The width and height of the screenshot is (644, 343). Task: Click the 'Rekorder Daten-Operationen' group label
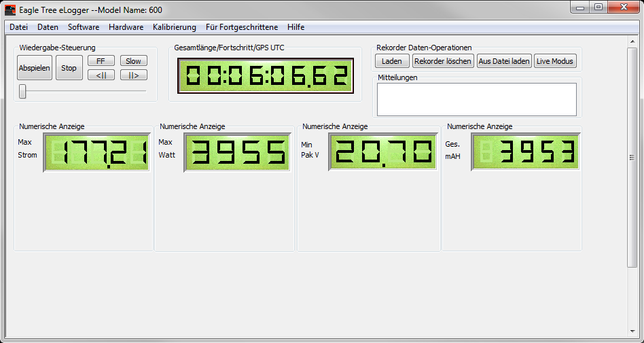click(x=425, y=48)
